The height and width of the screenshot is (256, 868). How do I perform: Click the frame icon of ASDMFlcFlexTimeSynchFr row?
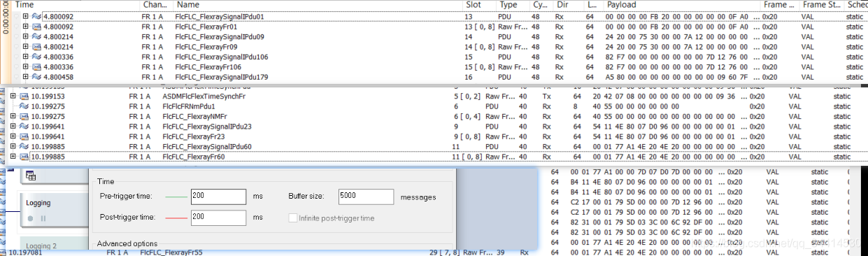tap(23, 96)
